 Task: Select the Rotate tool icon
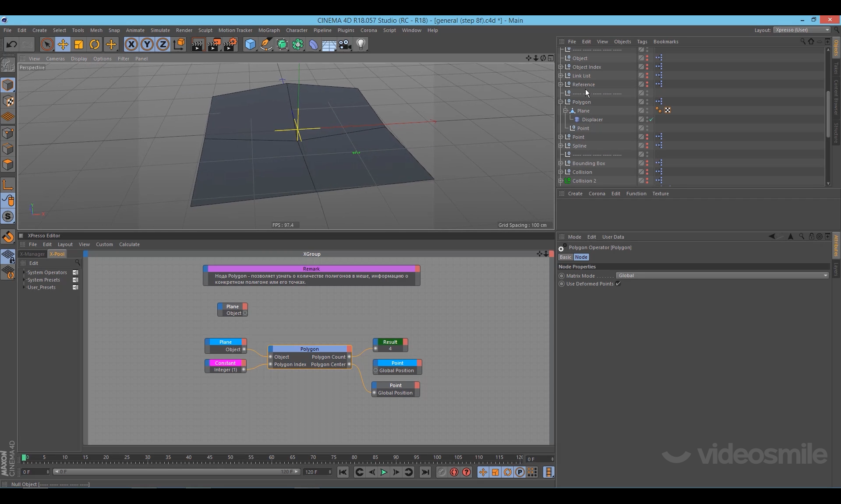click(95, 44)
